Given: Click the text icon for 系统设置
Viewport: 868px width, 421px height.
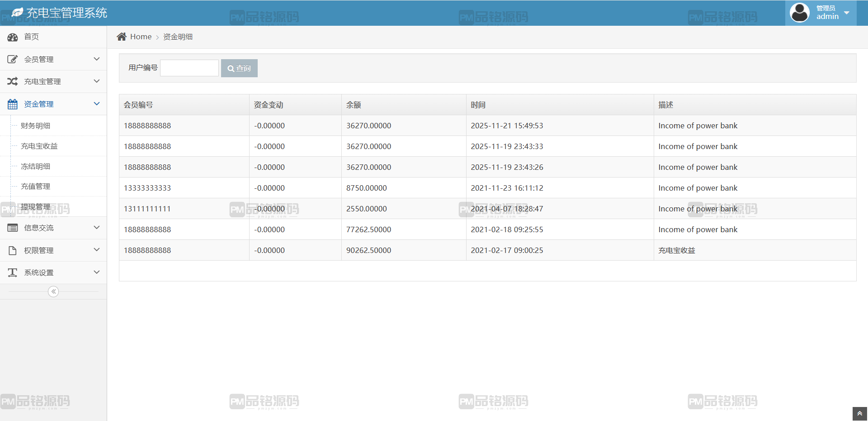Looking at the screenshot, I should coord(13,272).
